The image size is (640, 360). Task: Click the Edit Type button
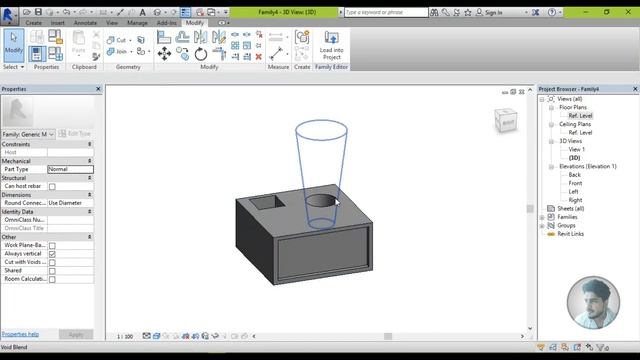[75, 134]
